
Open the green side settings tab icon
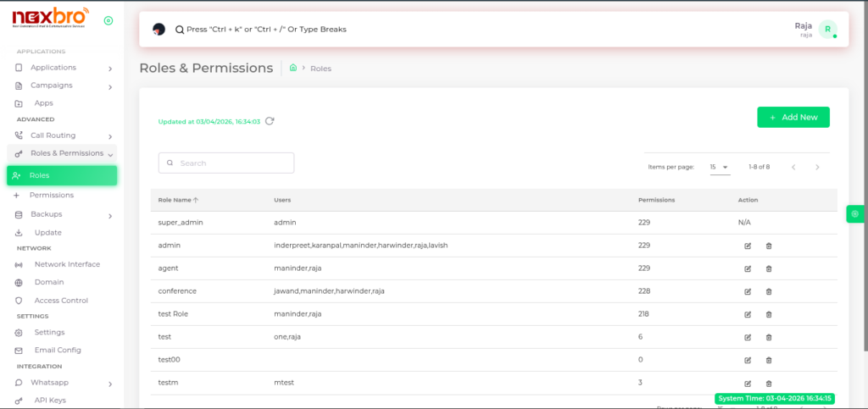click(855, 214)
